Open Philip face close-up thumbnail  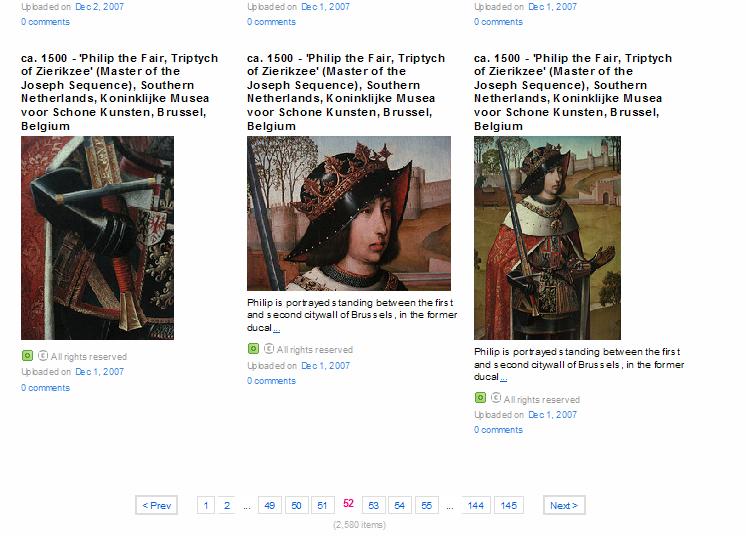tap(349, 213)
